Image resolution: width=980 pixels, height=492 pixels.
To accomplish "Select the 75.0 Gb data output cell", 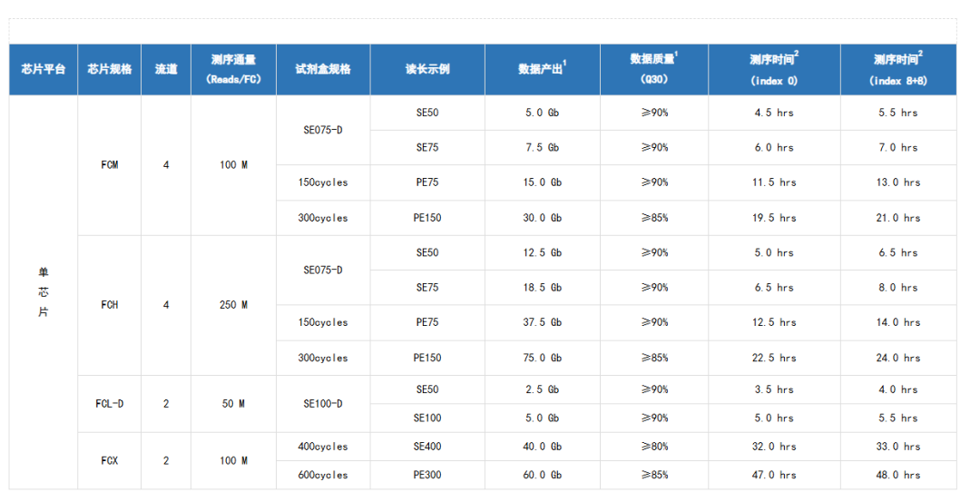I will click(543, 358).
